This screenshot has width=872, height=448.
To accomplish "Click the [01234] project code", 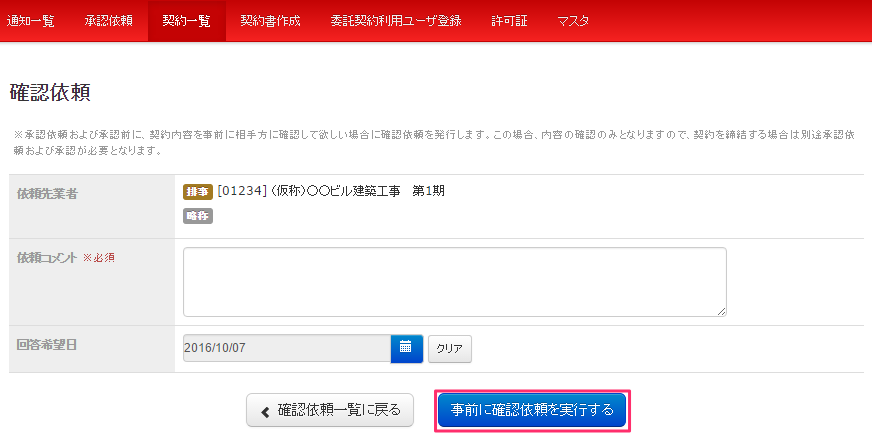I will [242, 191].
